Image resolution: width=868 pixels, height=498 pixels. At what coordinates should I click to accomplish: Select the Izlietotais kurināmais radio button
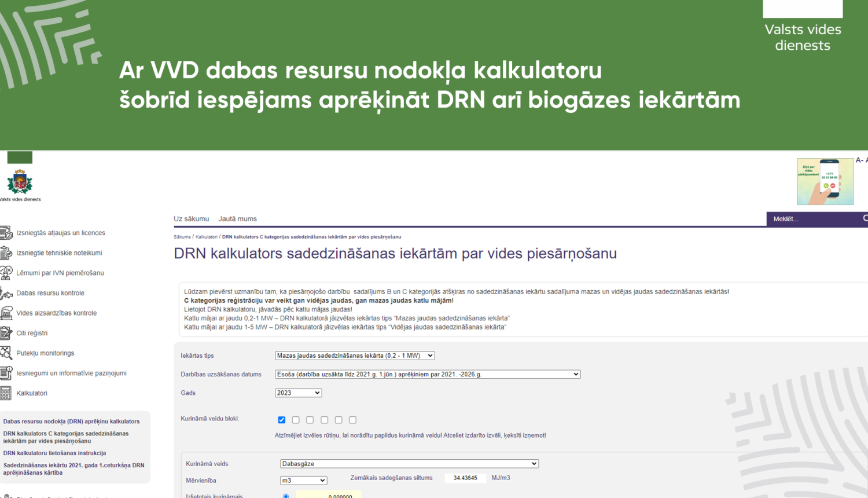pyautogui.click(x=285, y=495)
